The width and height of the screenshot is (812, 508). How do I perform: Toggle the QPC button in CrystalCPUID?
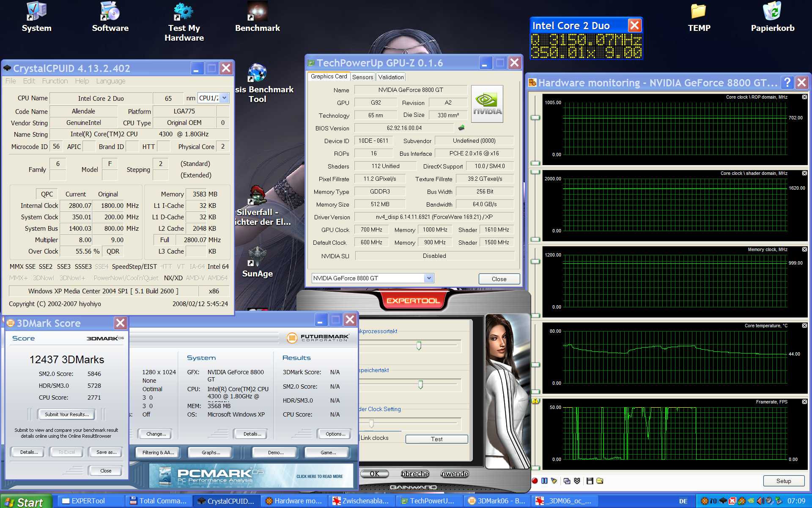[x=47, y=194]
